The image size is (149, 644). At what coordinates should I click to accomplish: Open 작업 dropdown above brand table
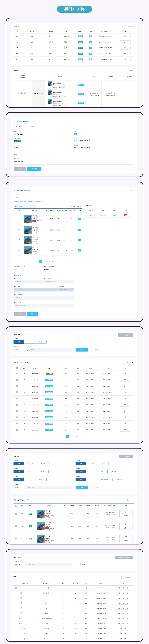(130, 363)
